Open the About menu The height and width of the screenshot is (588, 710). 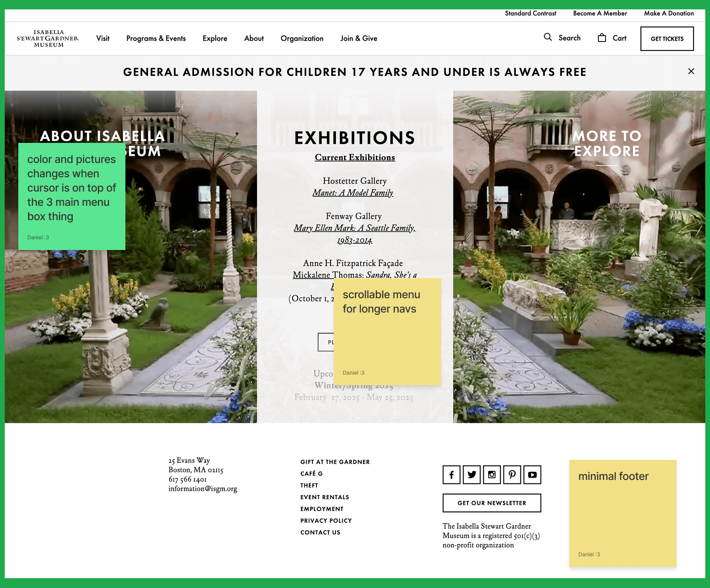click(254, 38)
